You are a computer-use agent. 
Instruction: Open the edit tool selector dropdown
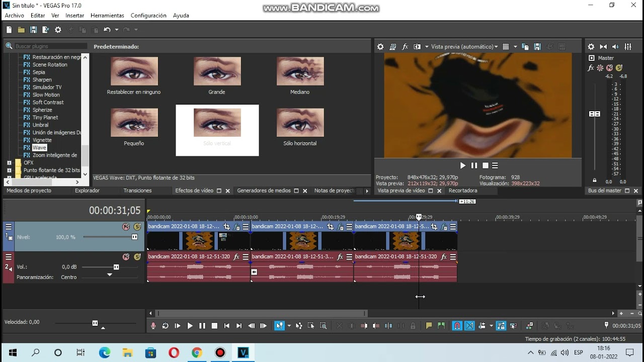pyautogui.click(x=289, y=326)
